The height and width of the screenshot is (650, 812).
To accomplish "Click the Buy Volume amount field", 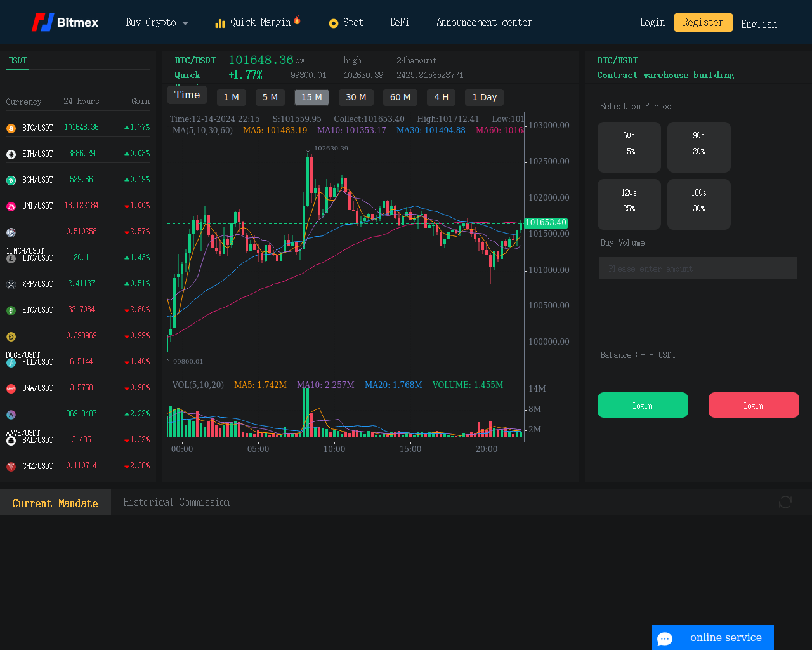I will pyautogui.click(x=698, y=269).
